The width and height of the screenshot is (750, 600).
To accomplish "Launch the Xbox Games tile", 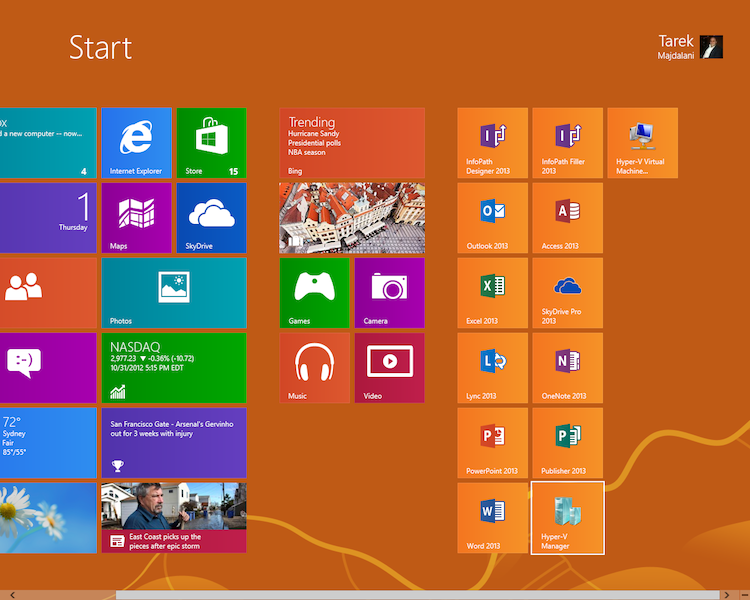I will [x=314, y=293].
